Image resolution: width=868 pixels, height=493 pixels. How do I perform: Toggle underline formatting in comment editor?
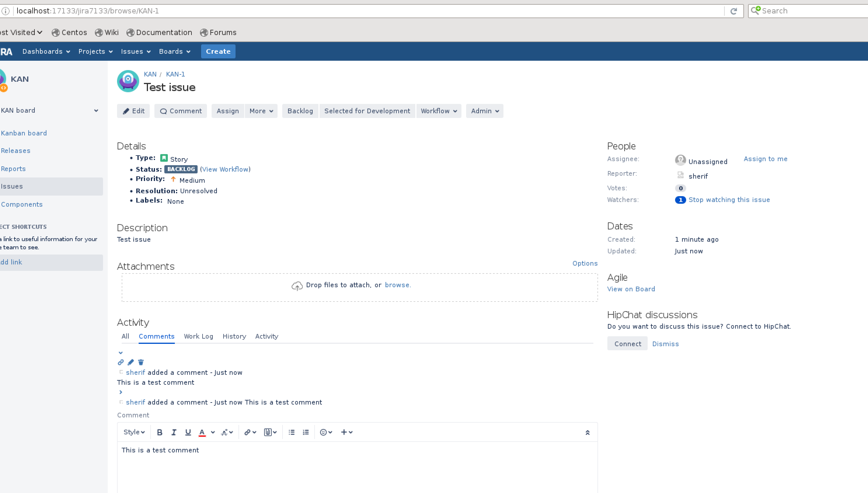pyautogui.click(x=188, y=432)
